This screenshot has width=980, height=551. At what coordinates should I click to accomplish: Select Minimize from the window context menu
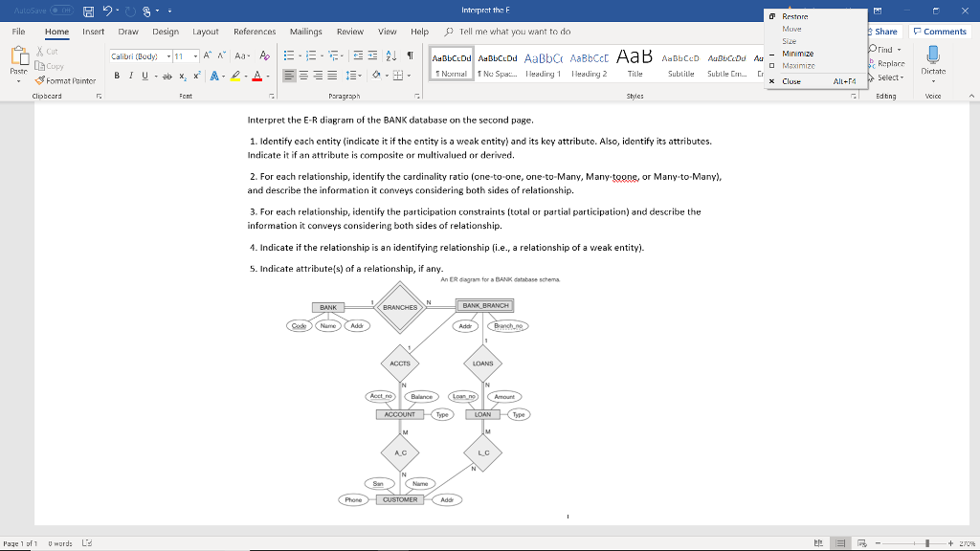click(797, 54)
